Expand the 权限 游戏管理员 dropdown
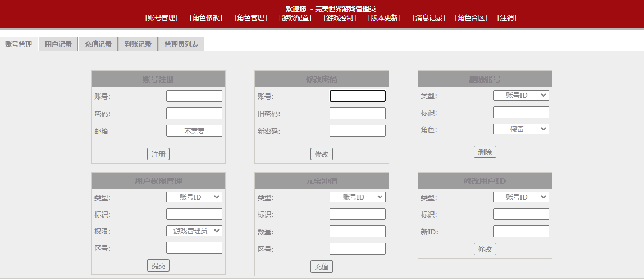 coord(194,231)
